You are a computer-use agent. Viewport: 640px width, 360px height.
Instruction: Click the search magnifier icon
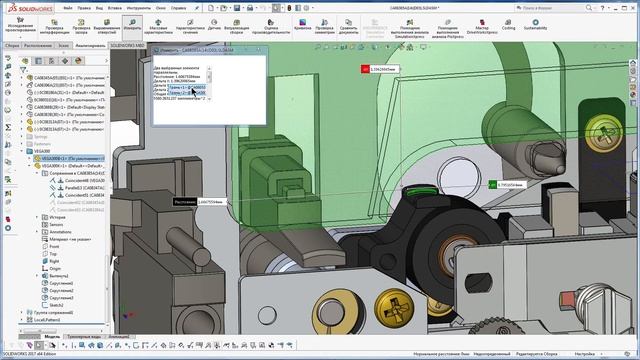coord(589,8)
